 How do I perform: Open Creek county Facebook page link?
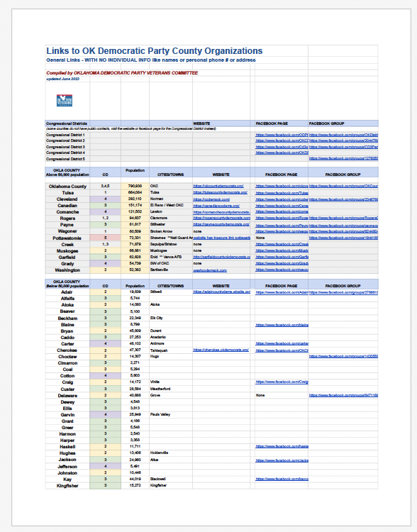coord(282,244)
